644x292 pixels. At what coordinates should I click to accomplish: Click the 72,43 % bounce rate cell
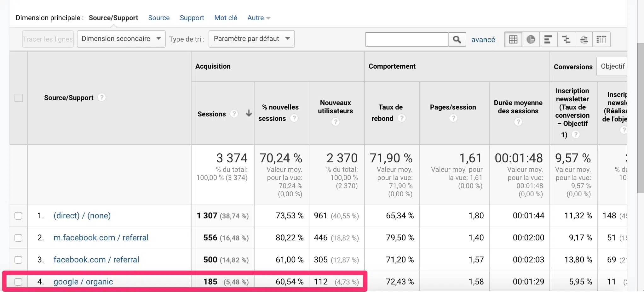click(x=400, y=282)
